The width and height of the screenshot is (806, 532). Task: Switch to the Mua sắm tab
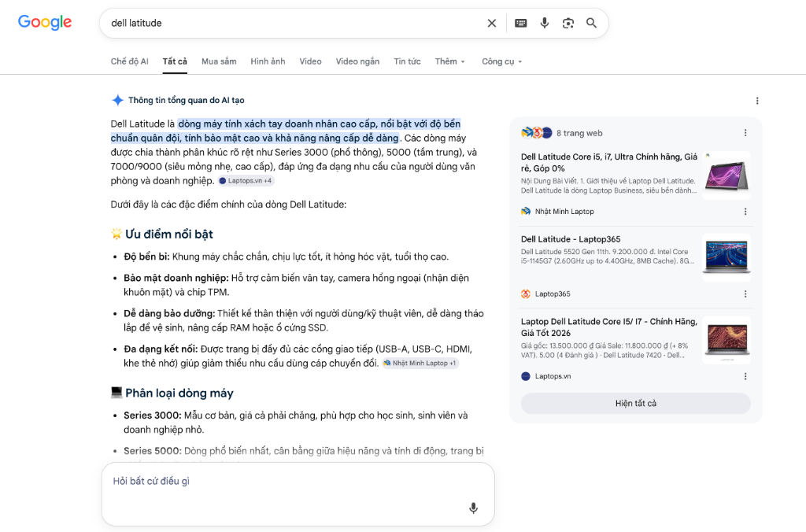(x=219, y=61)
